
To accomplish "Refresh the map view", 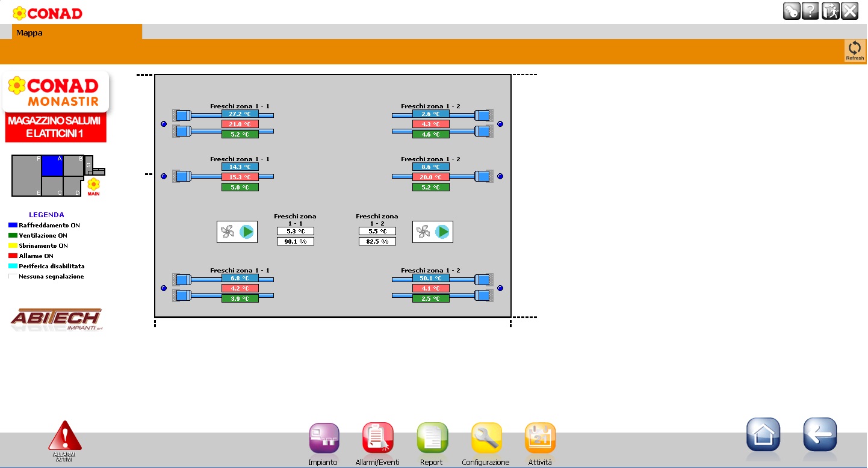I will (854, 51).
